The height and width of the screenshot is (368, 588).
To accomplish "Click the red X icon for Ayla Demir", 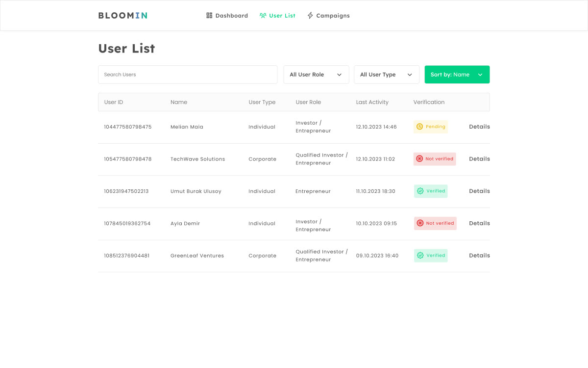I will pyautogui.click(x=420, y=223).
